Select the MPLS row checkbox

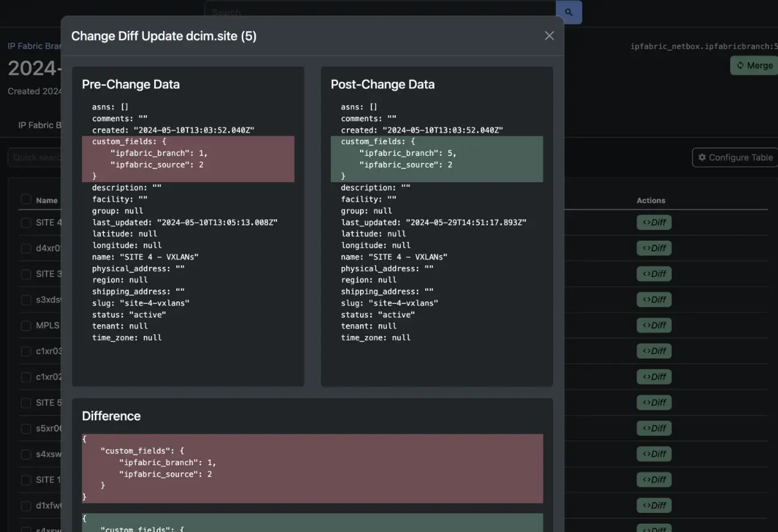pyautogui.click(x=26, y=325)
